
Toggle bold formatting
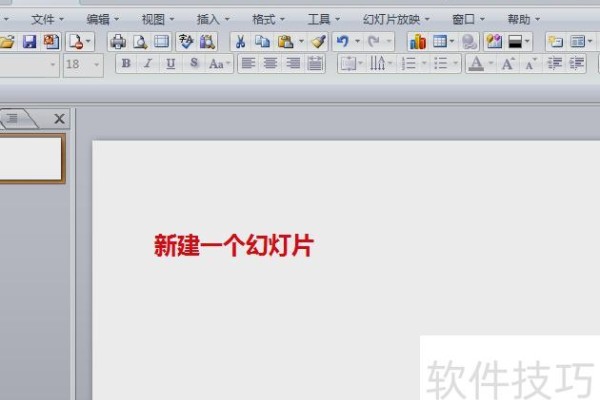126,64
